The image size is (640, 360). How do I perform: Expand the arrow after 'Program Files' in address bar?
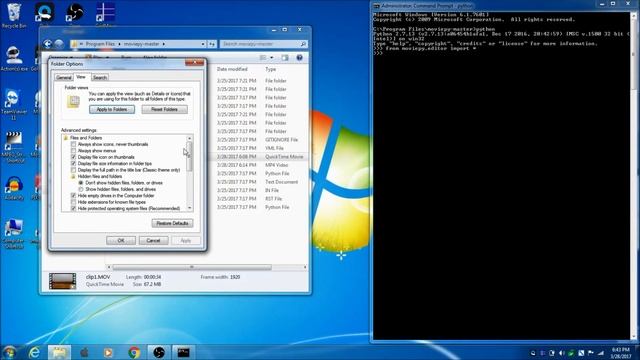[x=120, y=44]
